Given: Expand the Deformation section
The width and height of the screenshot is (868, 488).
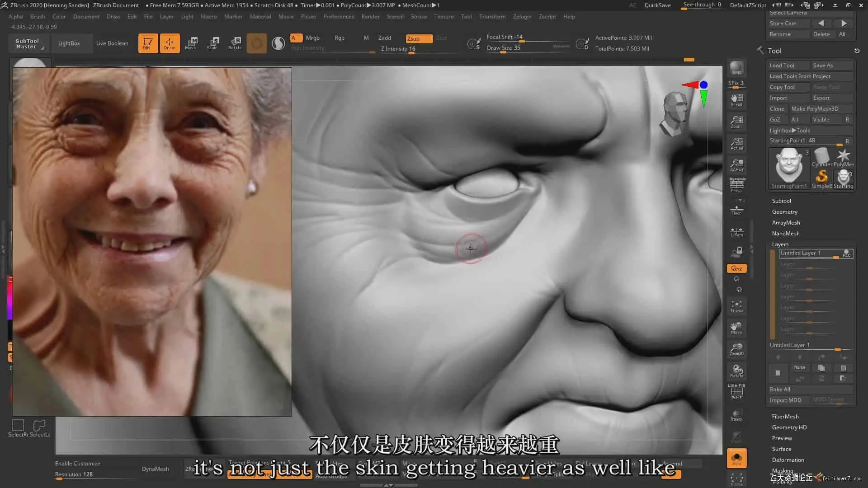Looking at the screenshot, I should coord(788,460).
